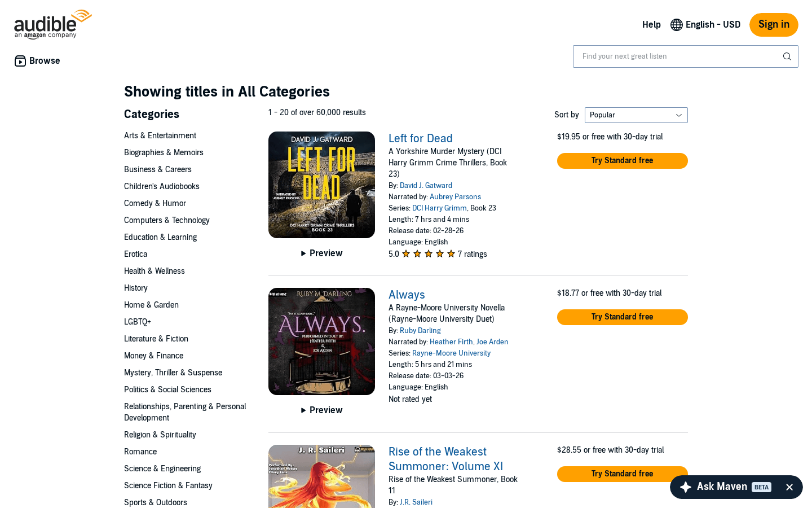Screen dimensions: 812x508
Task: Click the Popular dropdown chevron
Action: [679, 115]
